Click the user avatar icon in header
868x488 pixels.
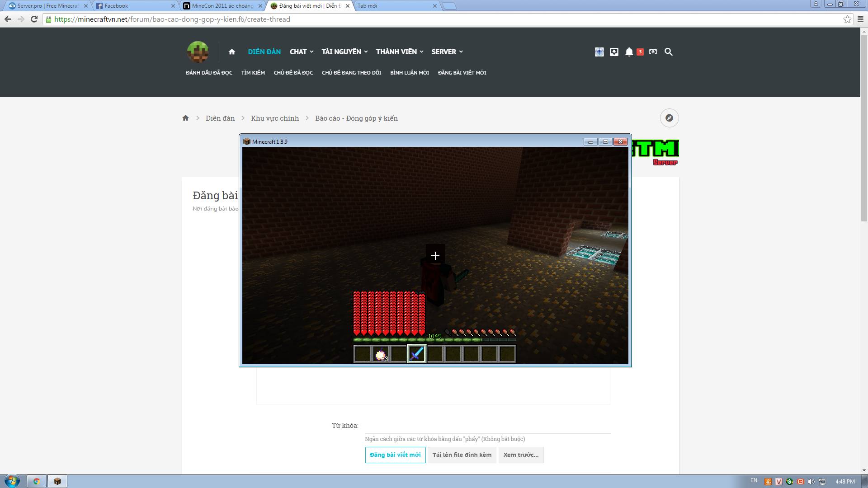pyautogui.click(x=599, y=52)
